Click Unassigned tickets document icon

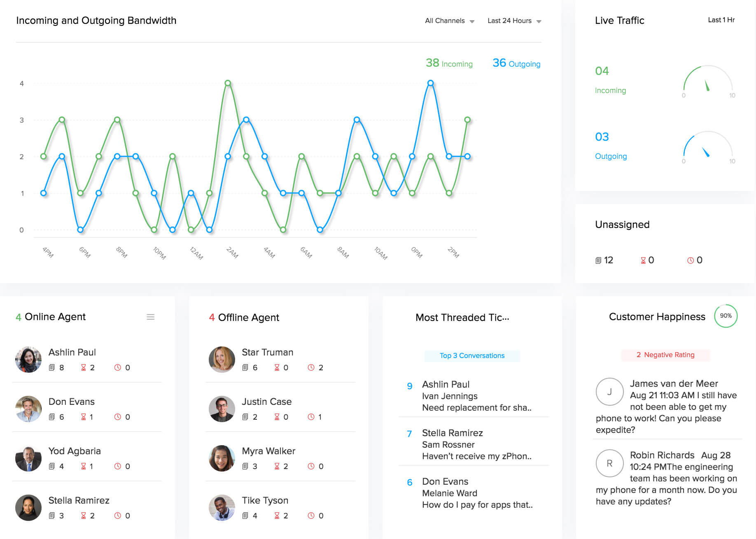click(x=598, y=260)
